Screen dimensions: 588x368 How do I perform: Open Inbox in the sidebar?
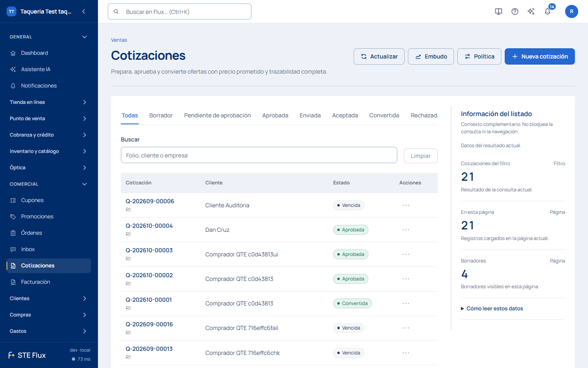pyautogui.click(x=49, y=249)
